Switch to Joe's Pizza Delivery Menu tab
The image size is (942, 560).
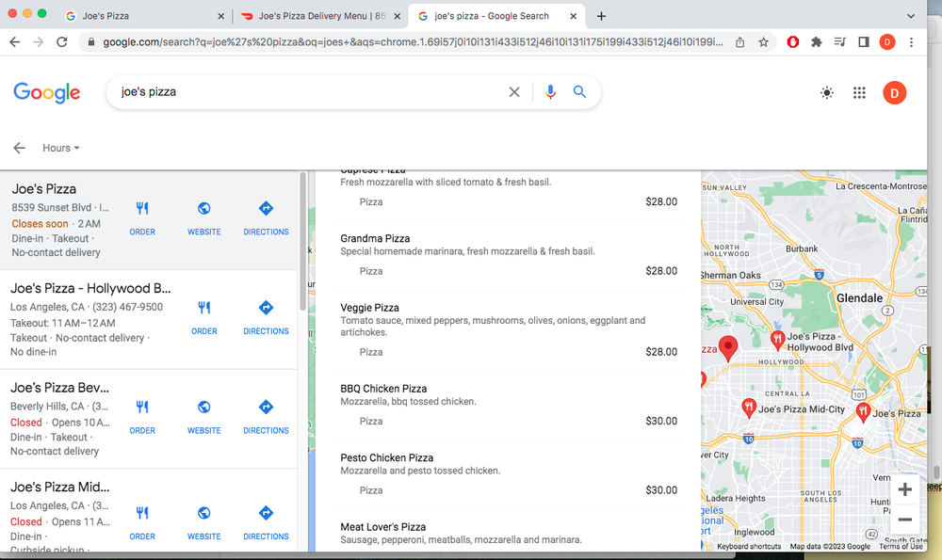[x=320, y=16]
